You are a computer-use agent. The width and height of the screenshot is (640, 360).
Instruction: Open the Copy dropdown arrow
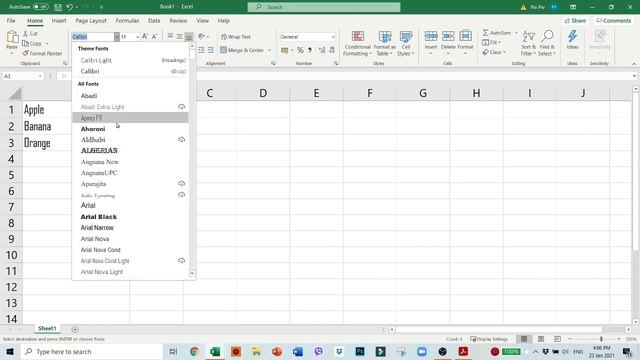click(x=47, y=44)
